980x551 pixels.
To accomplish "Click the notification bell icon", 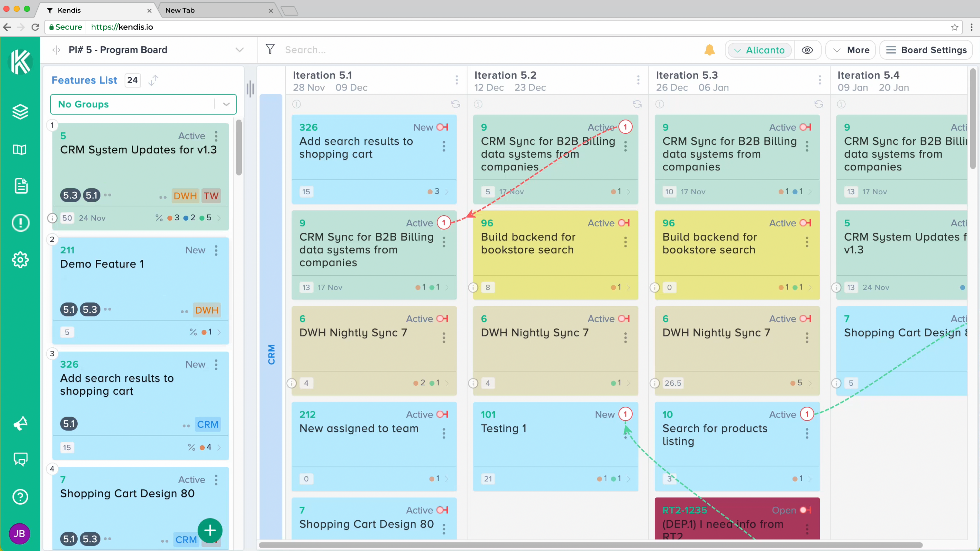I will coord(709,50).
